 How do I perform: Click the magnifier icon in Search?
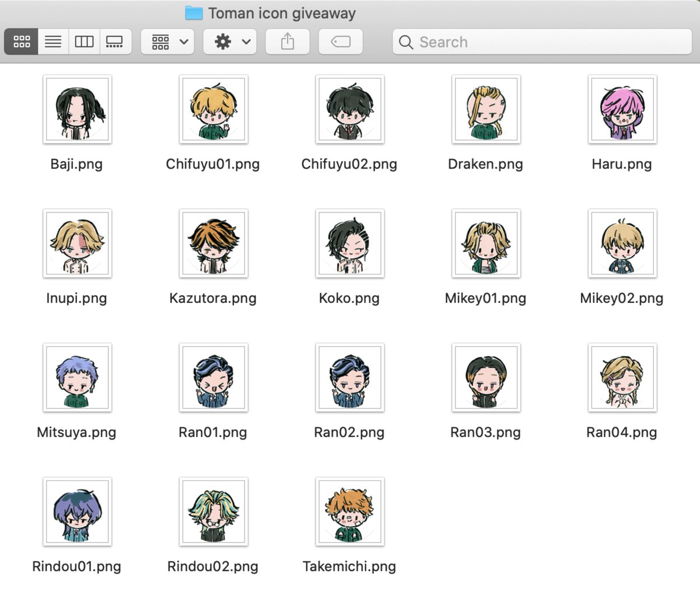tap(406, 42)
